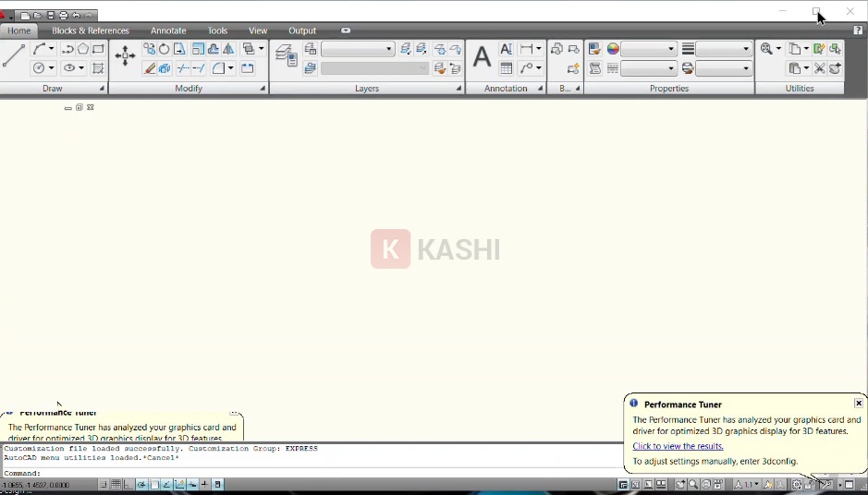
Task: Open the Home ribbon tab
Action: pyautogui.click(x=18, y=30)
